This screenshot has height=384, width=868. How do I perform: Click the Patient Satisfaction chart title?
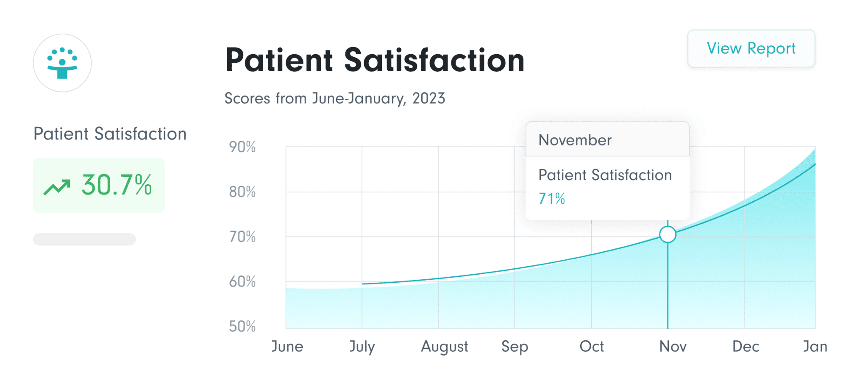375,60
